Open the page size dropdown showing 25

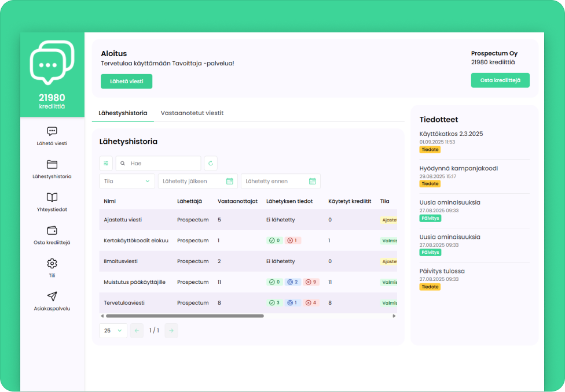(x=113, y=330)
